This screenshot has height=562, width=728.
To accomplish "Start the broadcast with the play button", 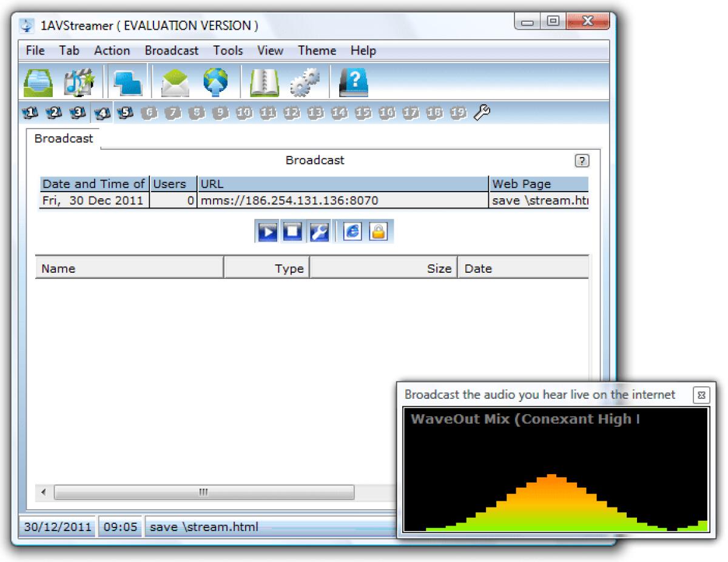I will 267,231.
